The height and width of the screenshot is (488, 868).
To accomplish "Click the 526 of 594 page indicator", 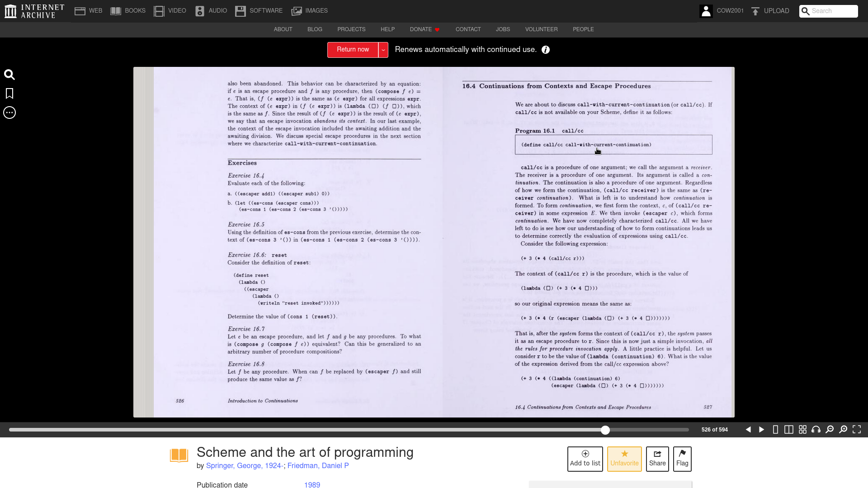I will pos(714,430).
